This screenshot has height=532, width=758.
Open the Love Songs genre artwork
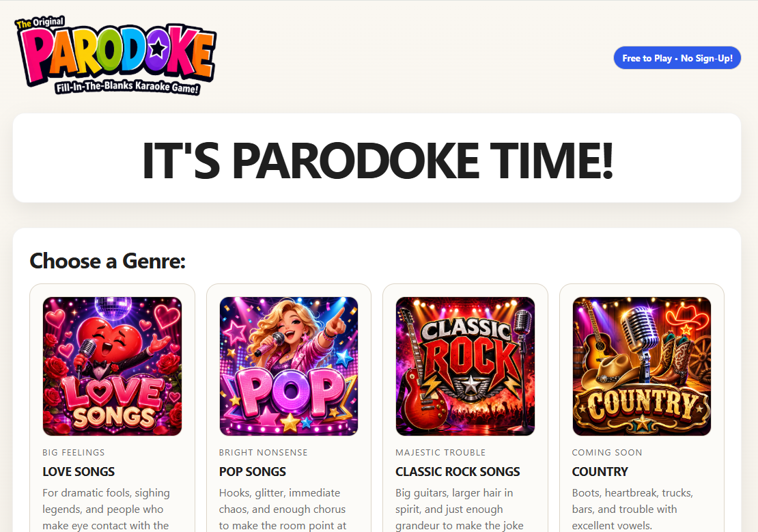pyautogui.click(x=112, y=367)
